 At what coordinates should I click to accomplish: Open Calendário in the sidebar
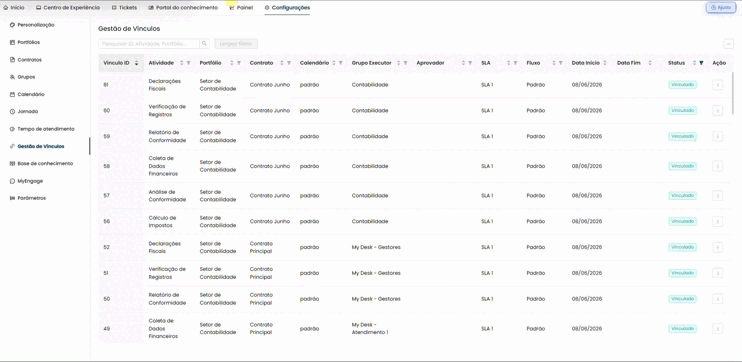pyautogui.click(x=27, y=94)
